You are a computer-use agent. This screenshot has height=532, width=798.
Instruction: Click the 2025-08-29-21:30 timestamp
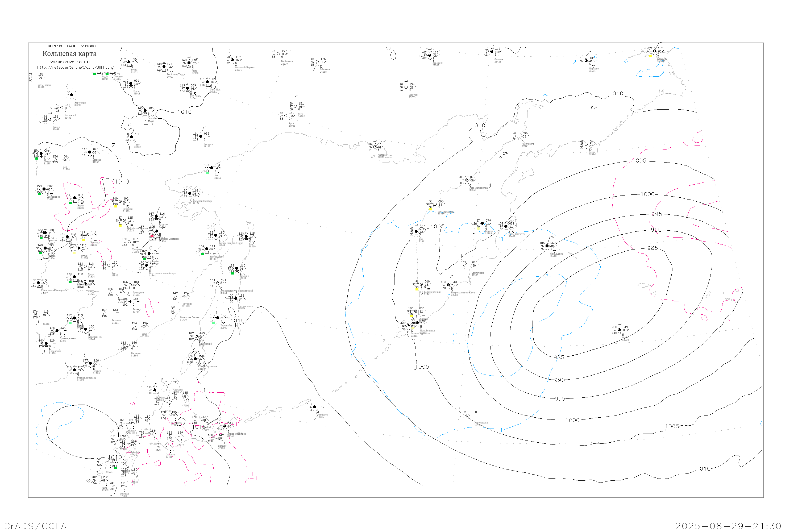[728, 526]
